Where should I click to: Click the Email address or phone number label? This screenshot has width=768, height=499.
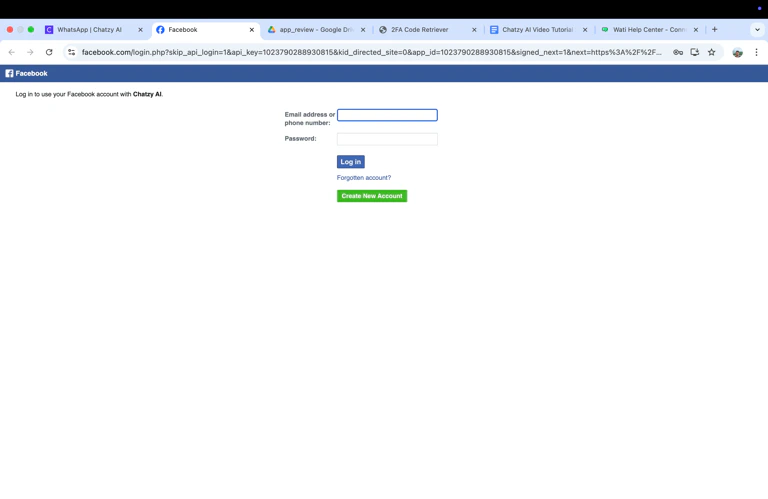click(310, 119)
